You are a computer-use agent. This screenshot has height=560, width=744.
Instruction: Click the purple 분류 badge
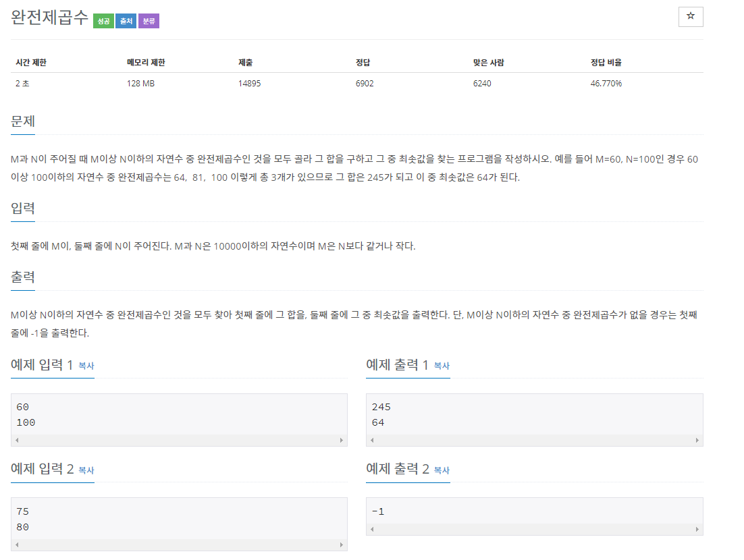[x=149, y=21]
